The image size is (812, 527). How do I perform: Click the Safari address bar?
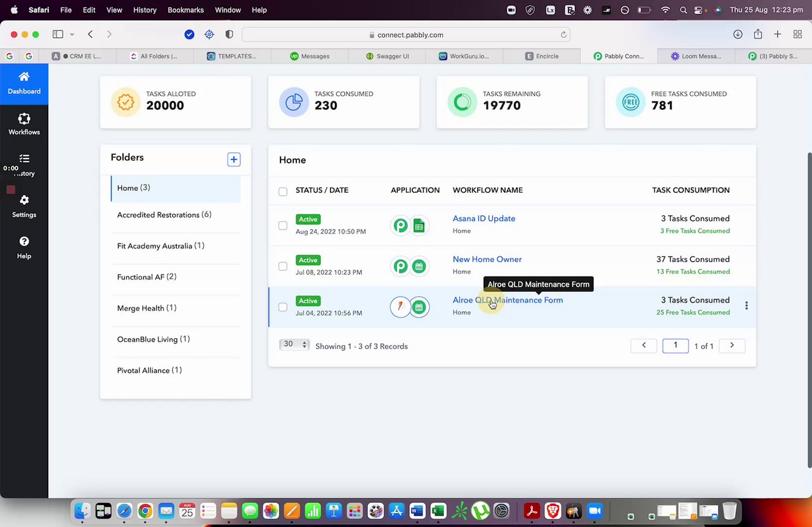click(406, 35)
